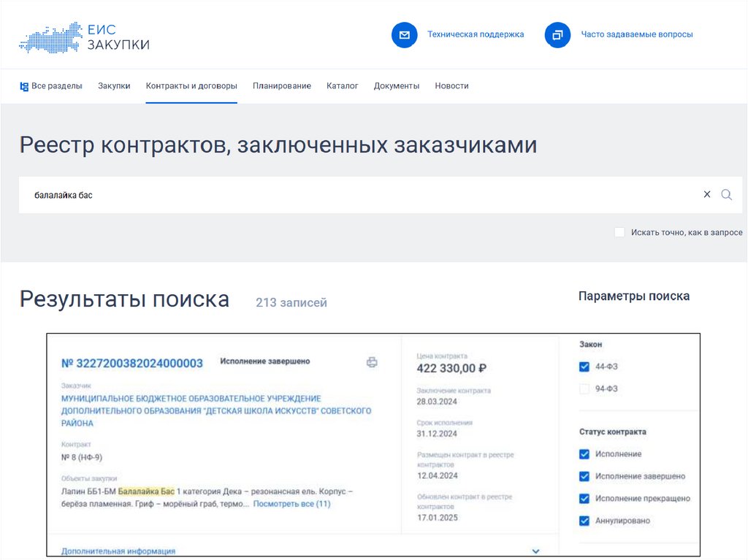This screenshot has height=560, width=748.
Task: Check the 94-ФЗ law checkbox
Action: (x=584, y=388)
